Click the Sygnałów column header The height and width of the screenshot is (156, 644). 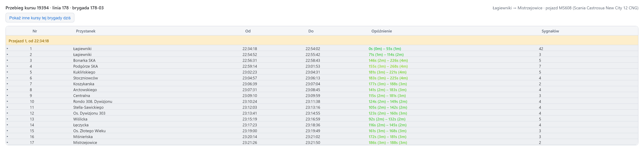[550, 31]
